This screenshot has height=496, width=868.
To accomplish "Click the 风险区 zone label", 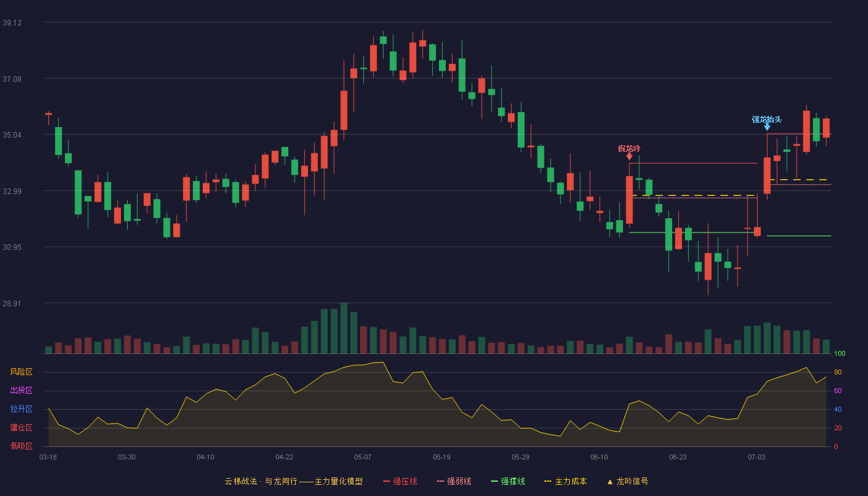I will pyautogui.click(x=21, y=372).
